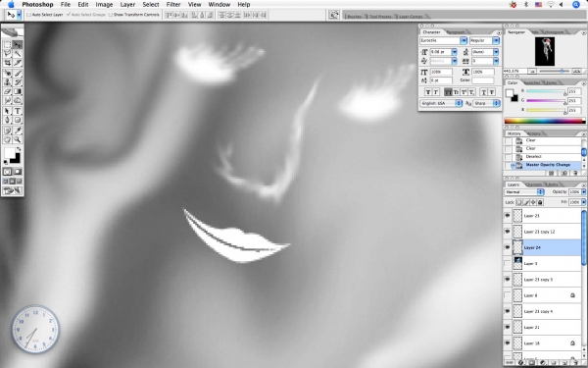This screenshot has width=588, height=368.
Task: Open layer Opacity slider arrow
Action: [x=583, y=192]
